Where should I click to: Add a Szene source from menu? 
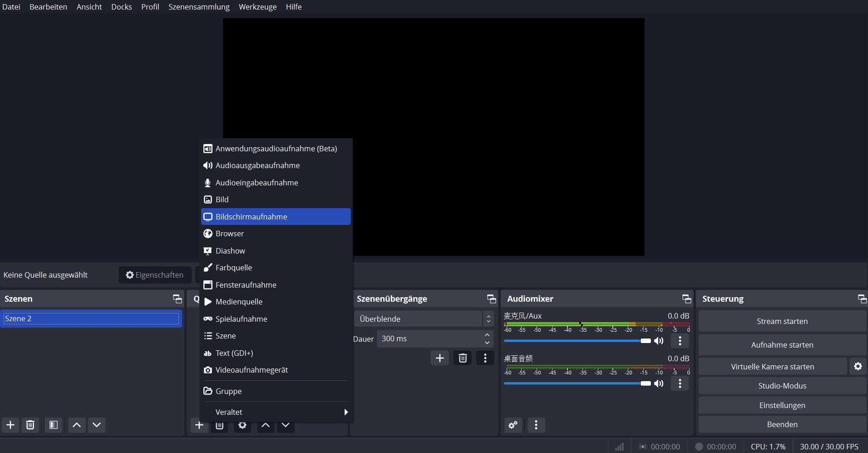tap(276, 336)
